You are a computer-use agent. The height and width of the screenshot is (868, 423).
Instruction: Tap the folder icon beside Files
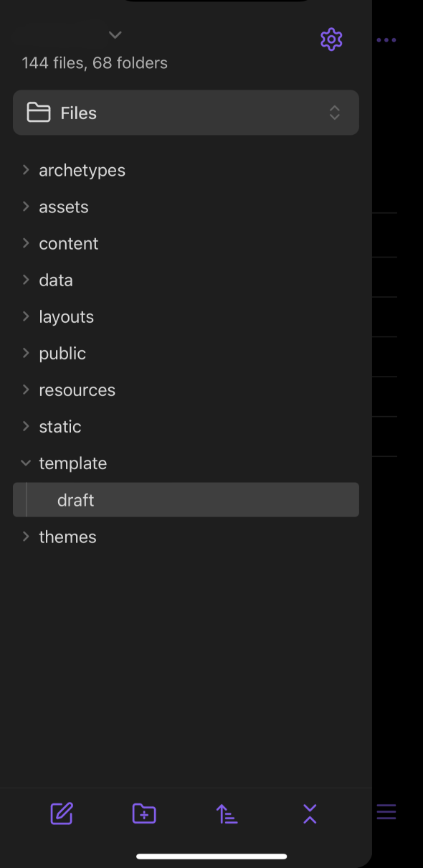coord(39,113)
